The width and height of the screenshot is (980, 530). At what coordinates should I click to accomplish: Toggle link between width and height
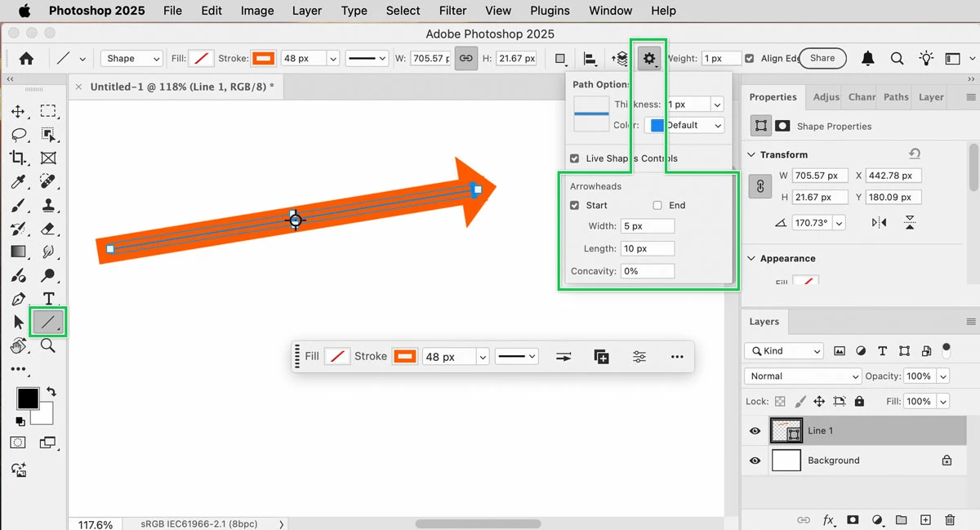466,58
